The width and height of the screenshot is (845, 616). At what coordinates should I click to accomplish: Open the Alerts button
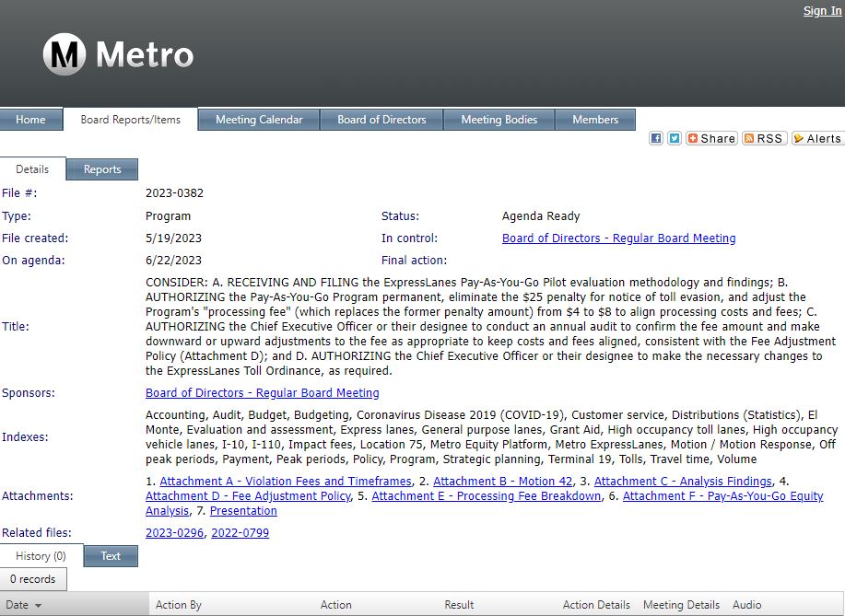click(x=817, y=138)
